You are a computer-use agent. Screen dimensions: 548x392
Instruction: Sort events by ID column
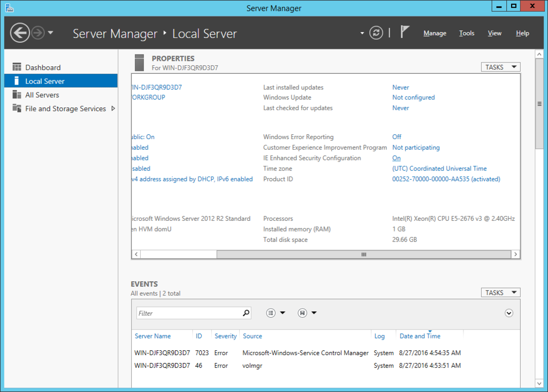tap(199, 336)
